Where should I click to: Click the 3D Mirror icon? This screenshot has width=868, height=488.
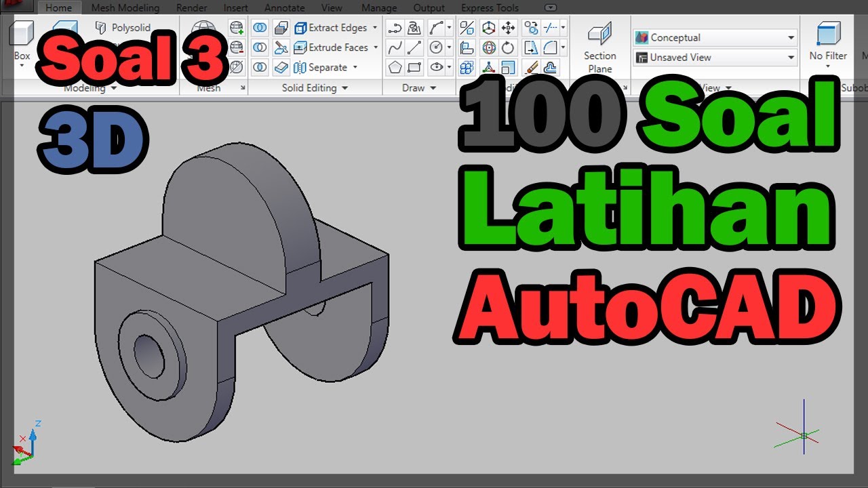(x=467, y=28)
